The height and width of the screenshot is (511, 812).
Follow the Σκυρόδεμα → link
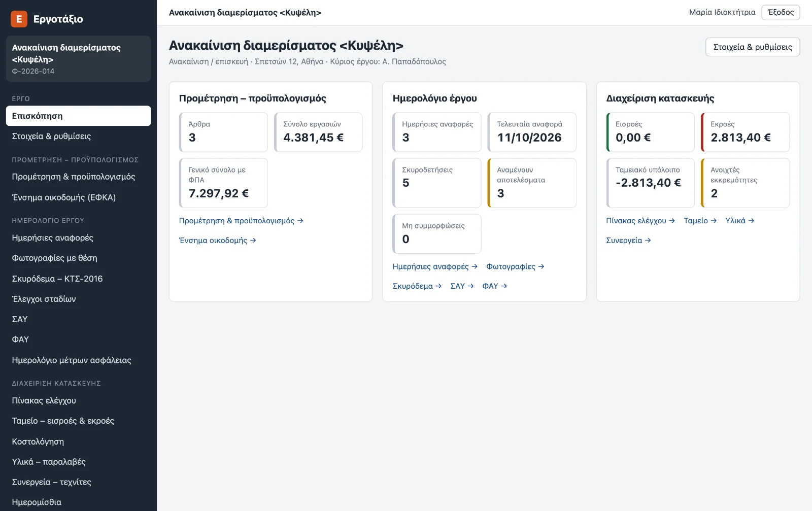pos(417,286)
